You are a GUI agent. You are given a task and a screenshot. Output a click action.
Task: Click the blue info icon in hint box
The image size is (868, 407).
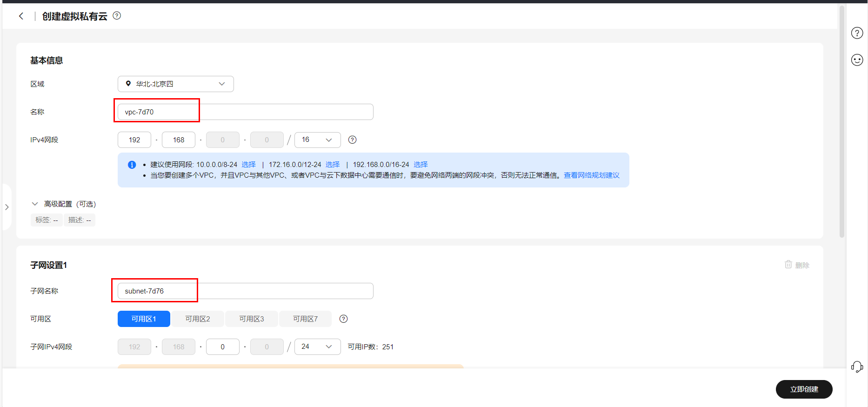[132, 165]
